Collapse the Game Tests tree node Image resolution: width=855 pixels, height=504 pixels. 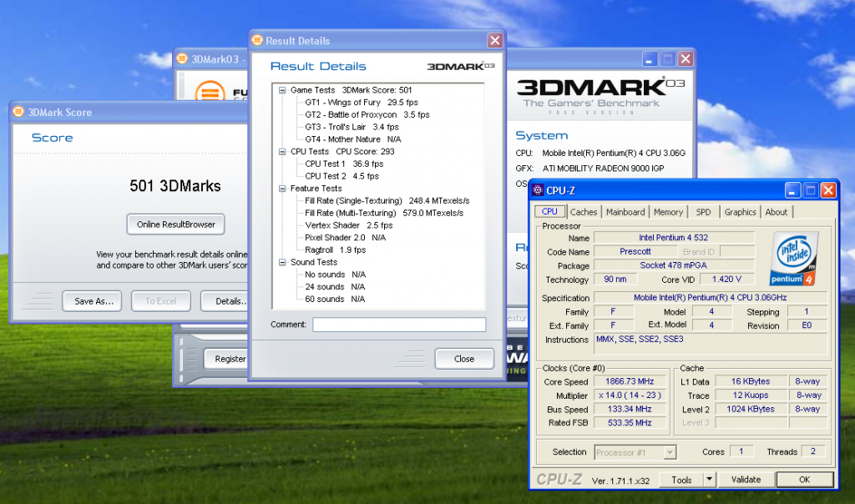click(282, 90)
